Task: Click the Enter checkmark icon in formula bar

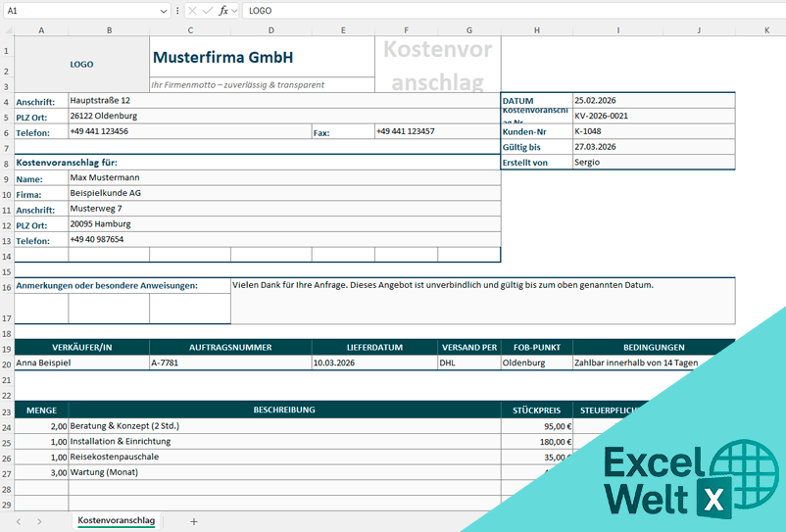Action: 207,10
